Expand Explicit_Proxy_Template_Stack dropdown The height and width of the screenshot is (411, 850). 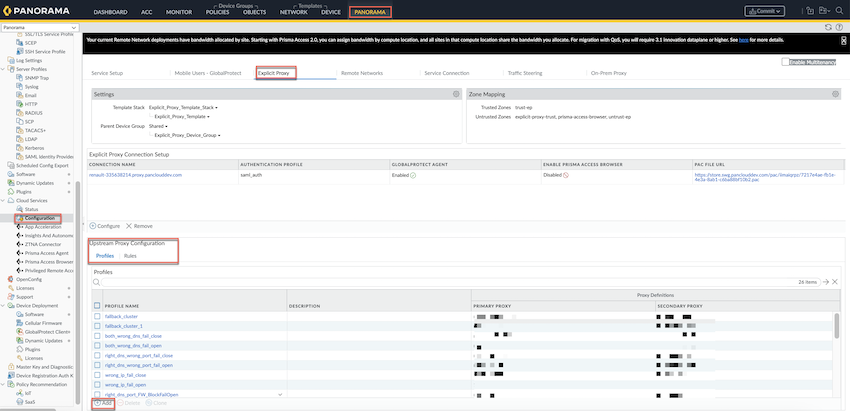tap(184, 106)
